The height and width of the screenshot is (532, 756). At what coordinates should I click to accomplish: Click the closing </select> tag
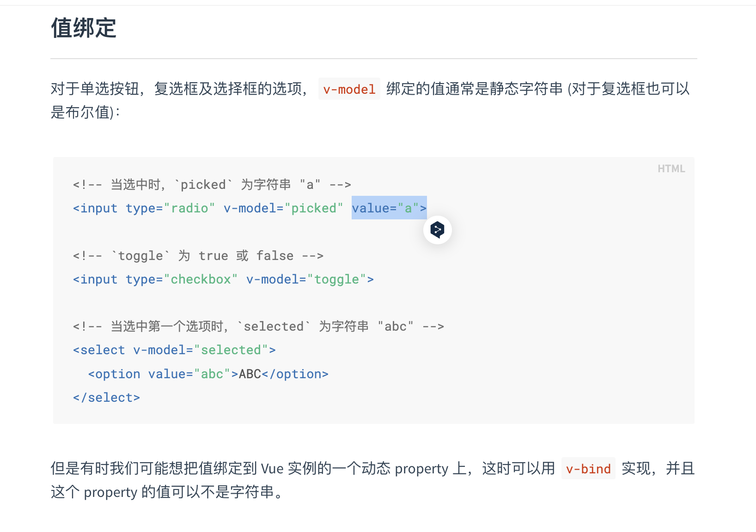pos(106,398)
